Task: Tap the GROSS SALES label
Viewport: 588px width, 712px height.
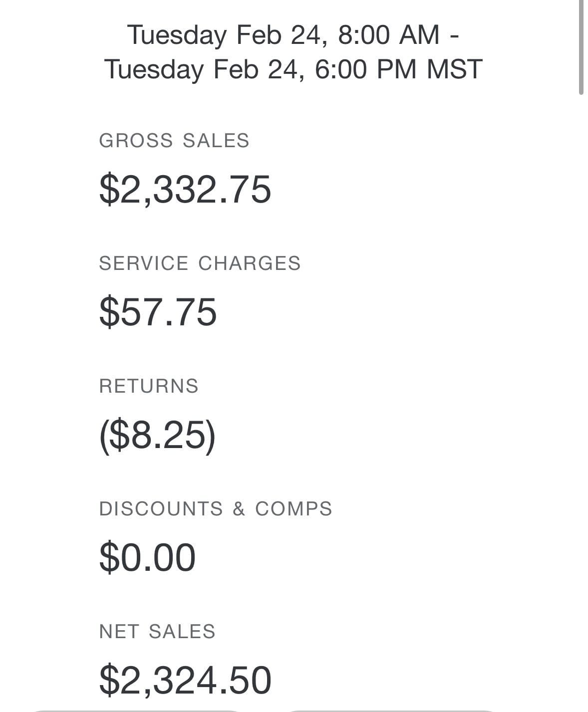Action: coord(174,141)
